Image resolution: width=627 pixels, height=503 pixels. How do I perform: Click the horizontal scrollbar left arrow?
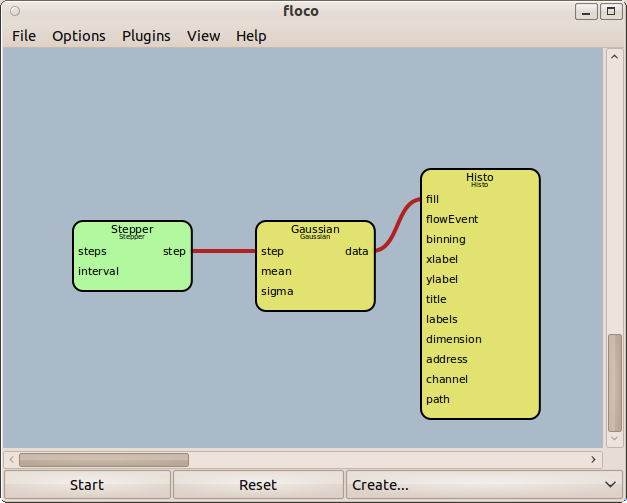[12, 460]
